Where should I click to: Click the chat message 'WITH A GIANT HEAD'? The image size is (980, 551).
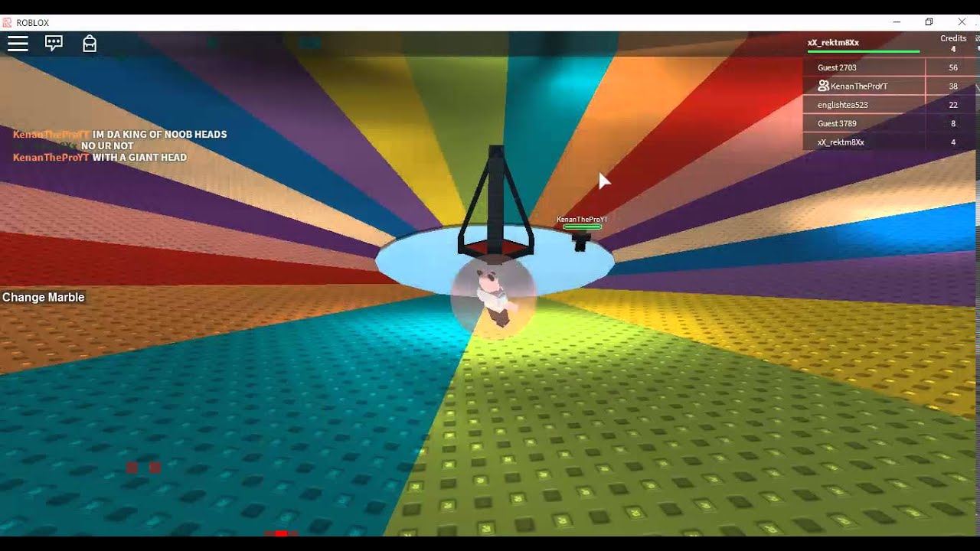139,157
